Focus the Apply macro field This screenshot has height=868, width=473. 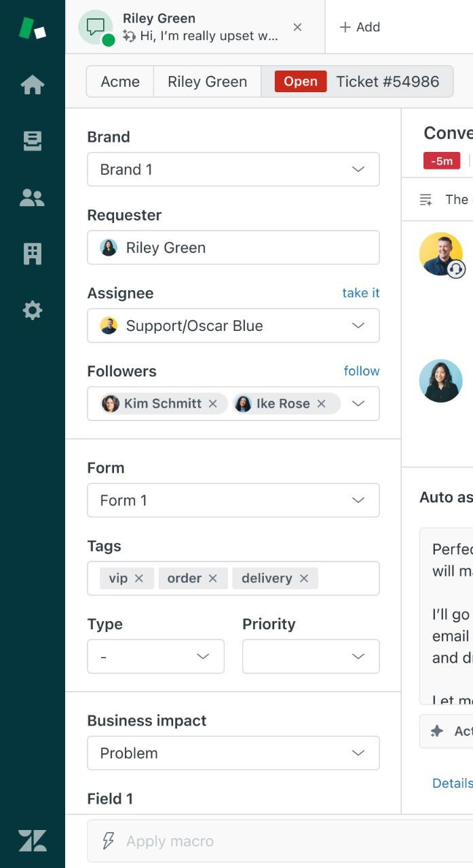[x=271, y=841]
